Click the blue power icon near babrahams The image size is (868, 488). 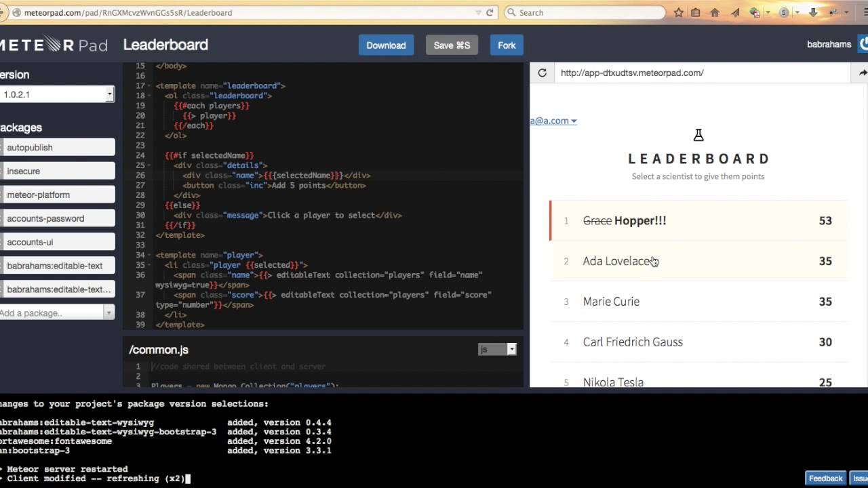[863, 44]
